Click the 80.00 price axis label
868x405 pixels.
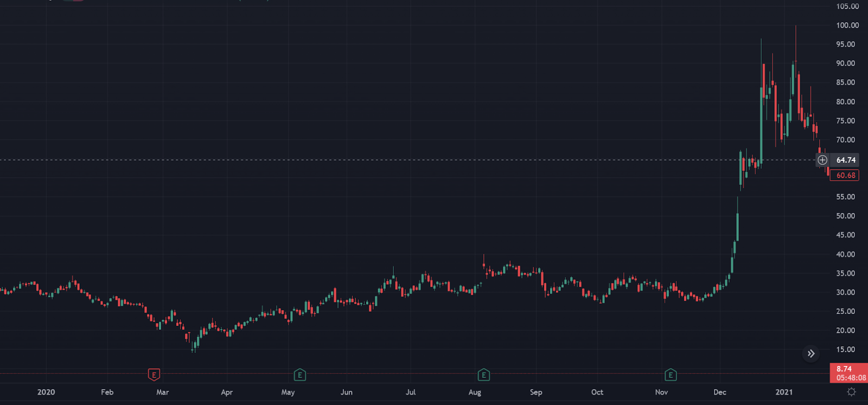(x=846, y=102)
